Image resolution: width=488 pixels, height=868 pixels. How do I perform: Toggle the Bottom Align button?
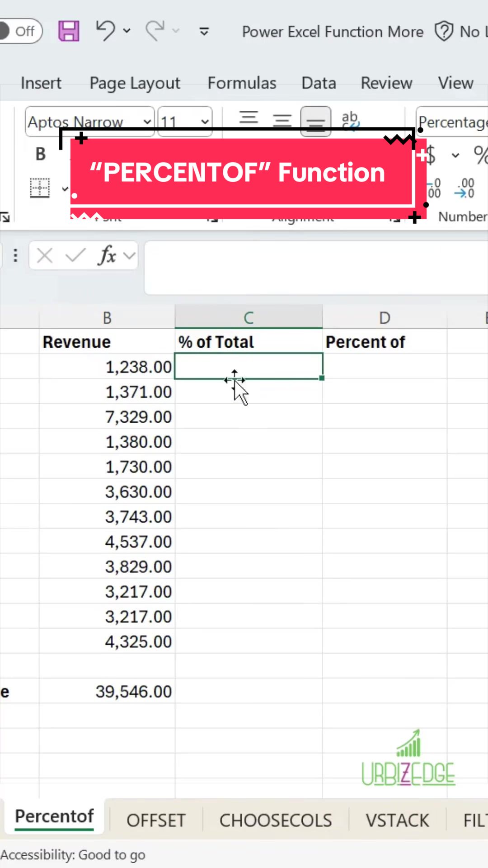[315, 121]
